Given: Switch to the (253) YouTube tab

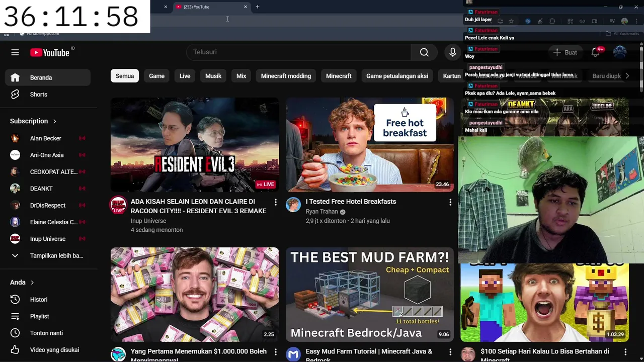Looking at the screenshot, I should [x=211, y=7].
